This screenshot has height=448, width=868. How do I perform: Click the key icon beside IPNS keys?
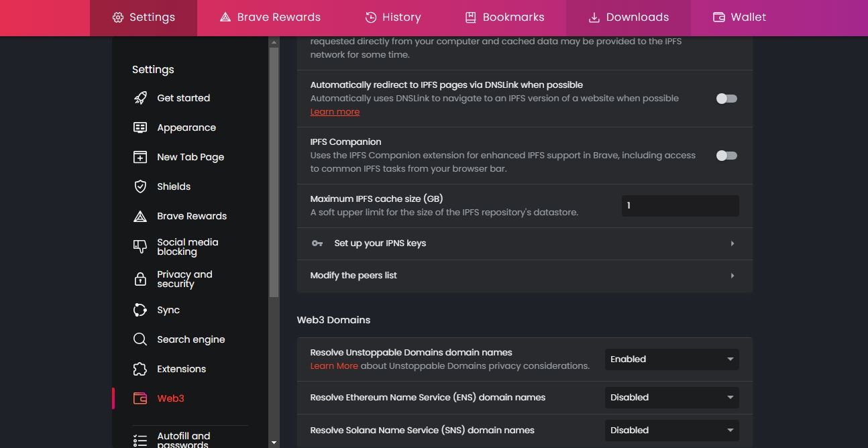pyautogui.click(x=317, y=243)
